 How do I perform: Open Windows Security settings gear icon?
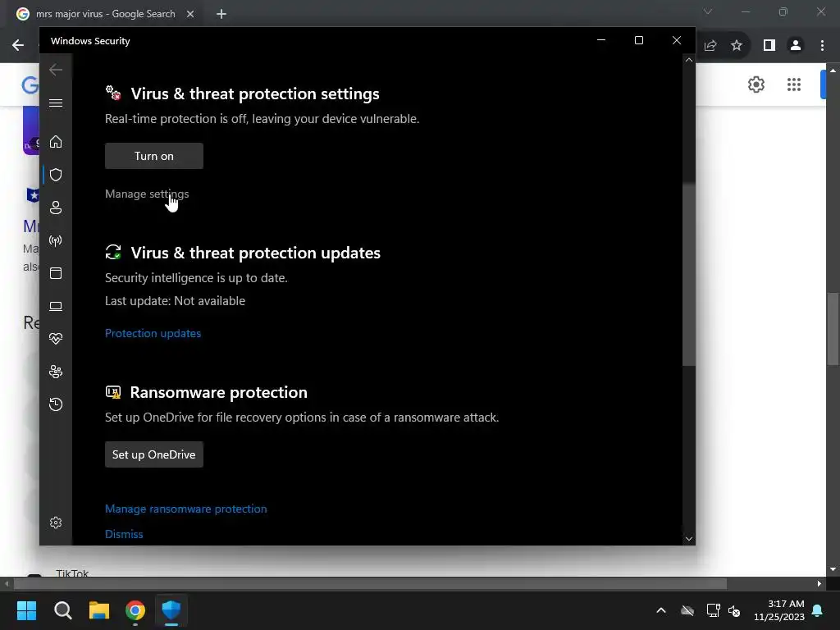[x=56, y=523]
